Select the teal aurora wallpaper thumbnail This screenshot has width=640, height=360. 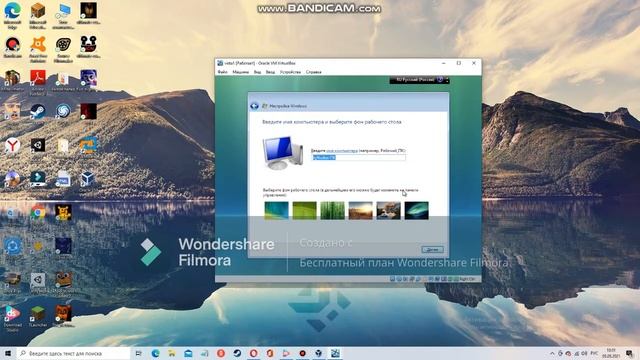(x=276, y=211)
